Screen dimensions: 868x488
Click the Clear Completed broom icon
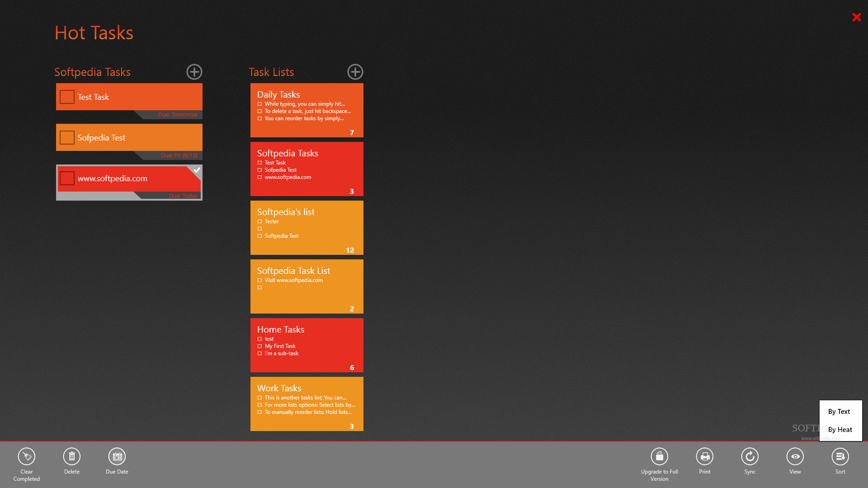point(27,456)
